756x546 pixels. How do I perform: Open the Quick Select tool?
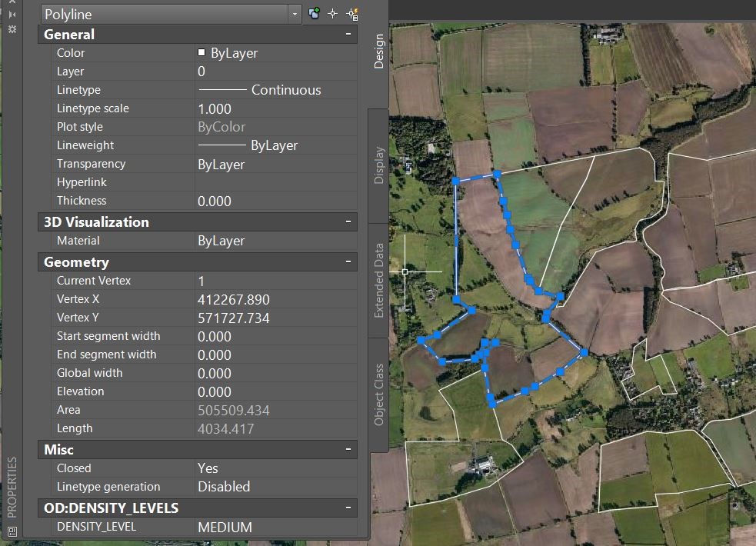pos(352,14)
